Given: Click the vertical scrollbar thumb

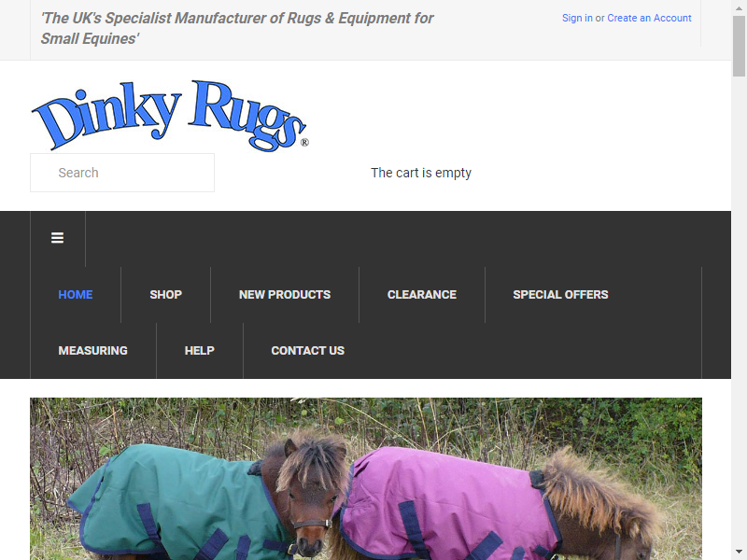Looking at the screenshot, I should pyautogui.click(x=739, y=46).
